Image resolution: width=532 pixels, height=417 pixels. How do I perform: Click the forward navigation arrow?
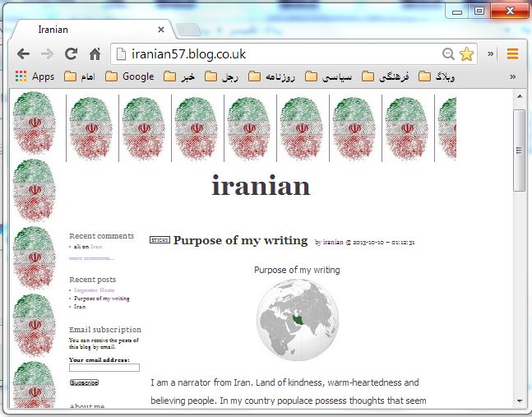pos(47,53)
